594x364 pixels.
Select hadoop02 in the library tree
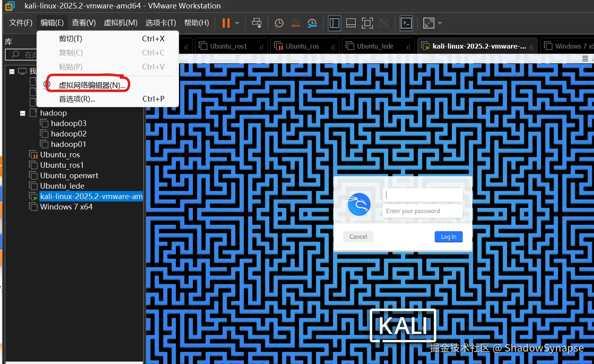tap(69, 134)
